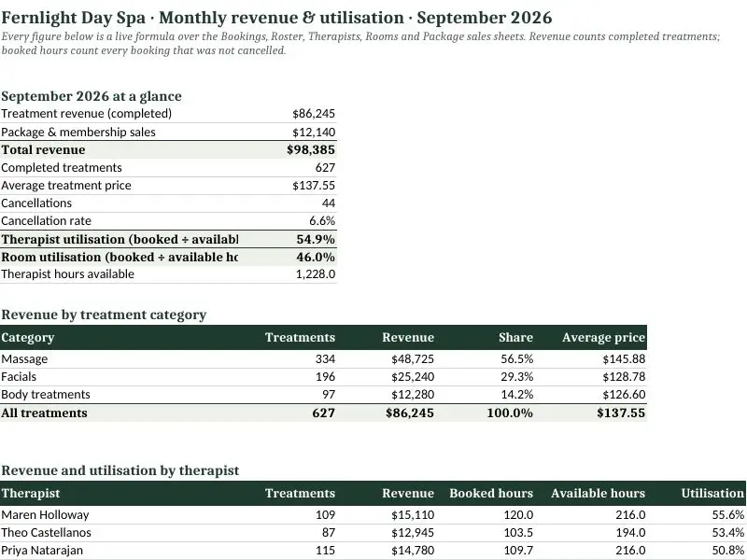The width and height of the screenshot is (747, 560).
Task: Select the $86,245 treatment revenue value at a glance
Action: click(x=314, y=113)
